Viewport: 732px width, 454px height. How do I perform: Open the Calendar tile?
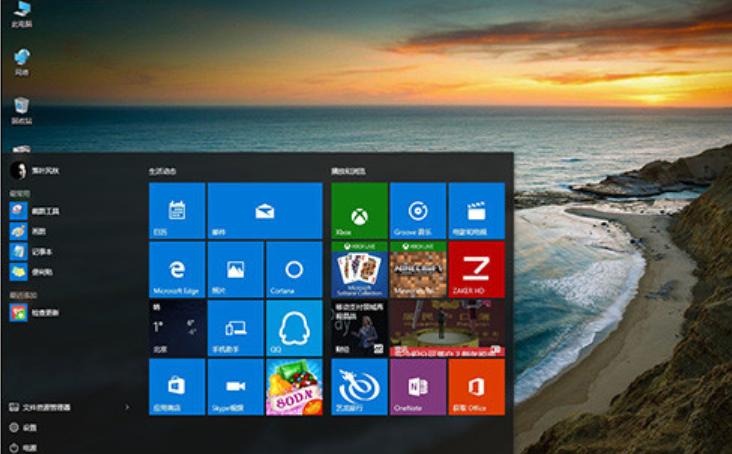click(177, 211)
